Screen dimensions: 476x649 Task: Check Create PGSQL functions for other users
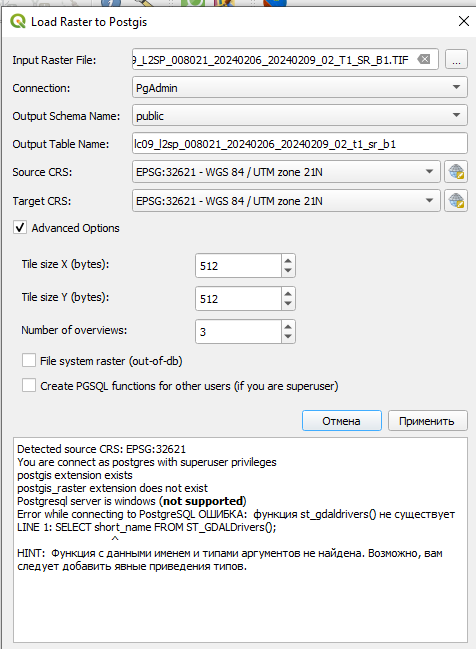pos(29,385)
